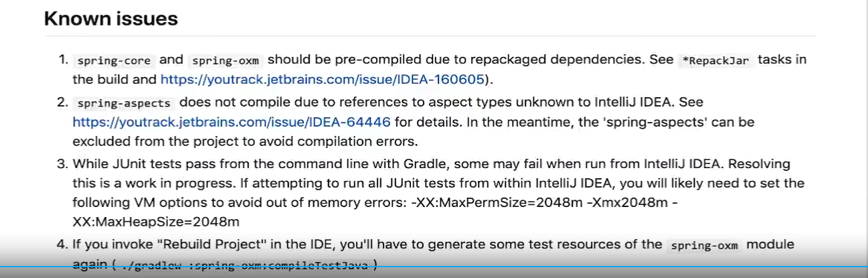
Task: Click the spring-aspects code label in item 2
Action: (x=124, y=104)
